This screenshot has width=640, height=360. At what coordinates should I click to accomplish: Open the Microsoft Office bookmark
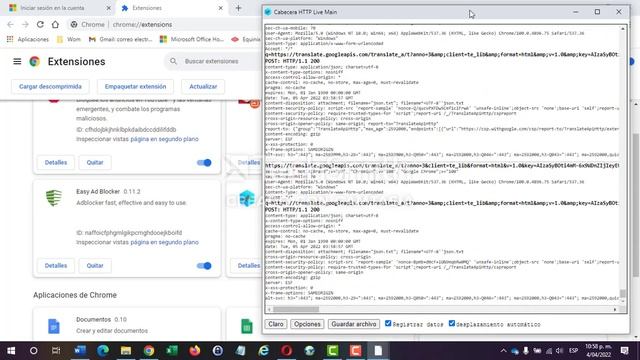click(x=192, y=39)
